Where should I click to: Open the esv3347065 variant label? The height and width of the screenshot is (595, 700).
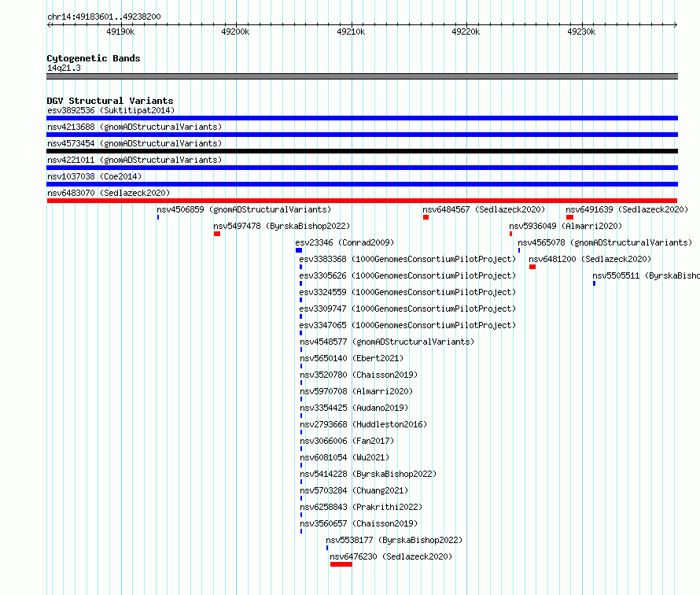[407, 325]
